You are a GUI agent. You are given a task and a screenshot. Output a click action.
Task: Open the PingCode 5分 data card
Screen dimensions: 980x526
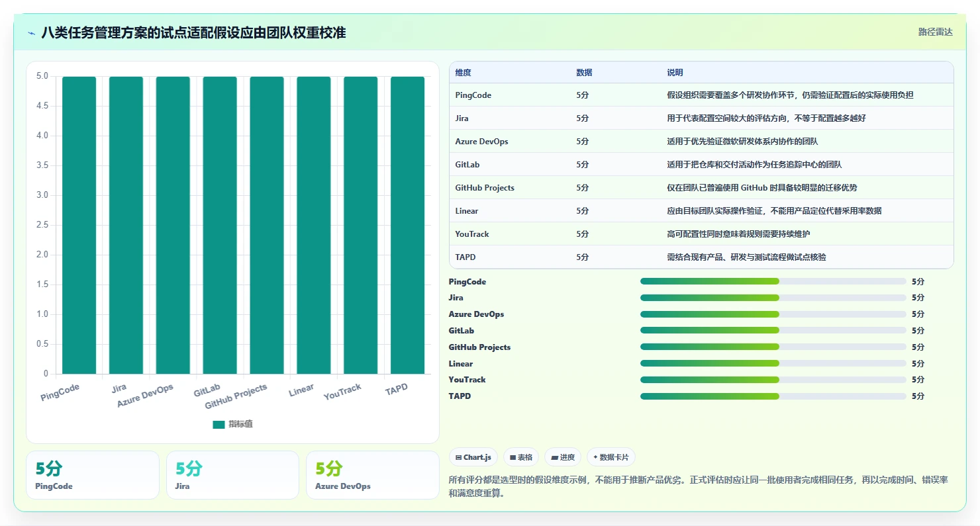(x=93, y=475)
